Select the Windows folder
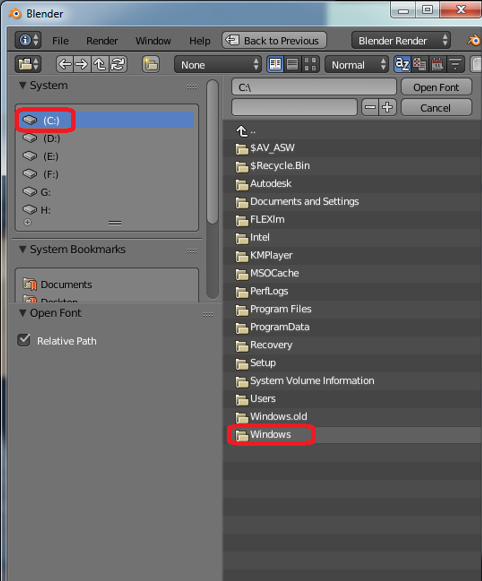This screenshot has width=482, height=581. [352, 435]
